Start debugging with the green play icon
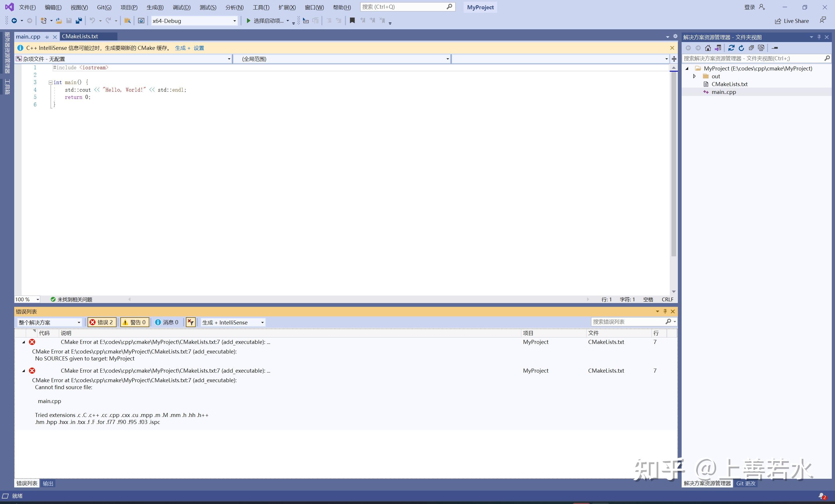Viewport: 835px width, 504px height. coord(248,21)
